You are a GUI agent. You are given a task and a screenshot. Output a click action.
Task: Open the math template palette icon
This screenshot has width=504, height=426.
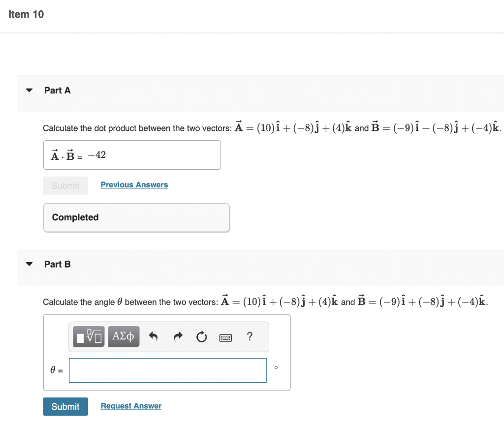(88, 336)
